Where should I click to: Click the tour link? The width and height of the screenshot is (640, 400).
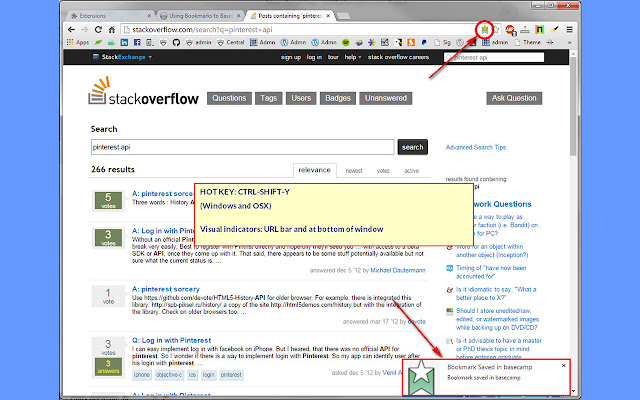[x=333, y=57]
